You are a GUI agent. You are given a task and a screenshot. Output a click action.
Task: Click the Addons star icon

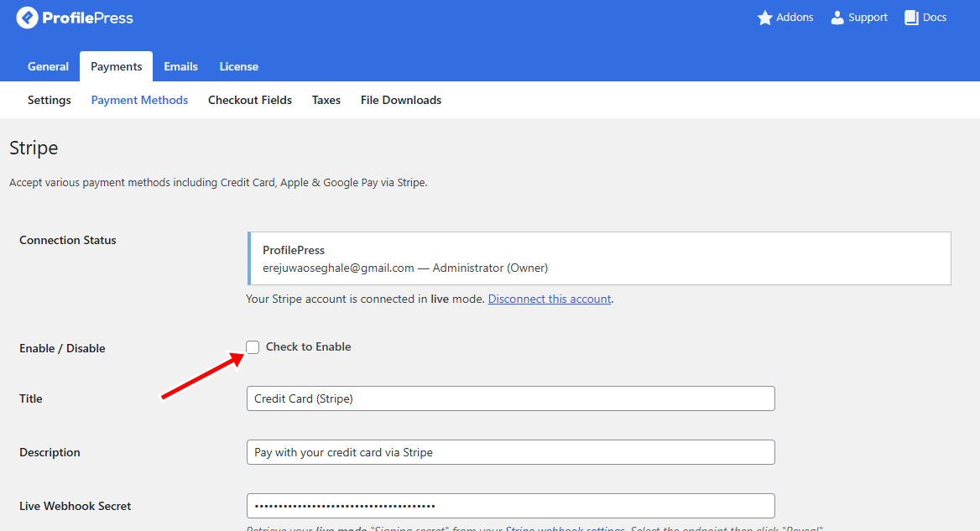tap(764, 18)
